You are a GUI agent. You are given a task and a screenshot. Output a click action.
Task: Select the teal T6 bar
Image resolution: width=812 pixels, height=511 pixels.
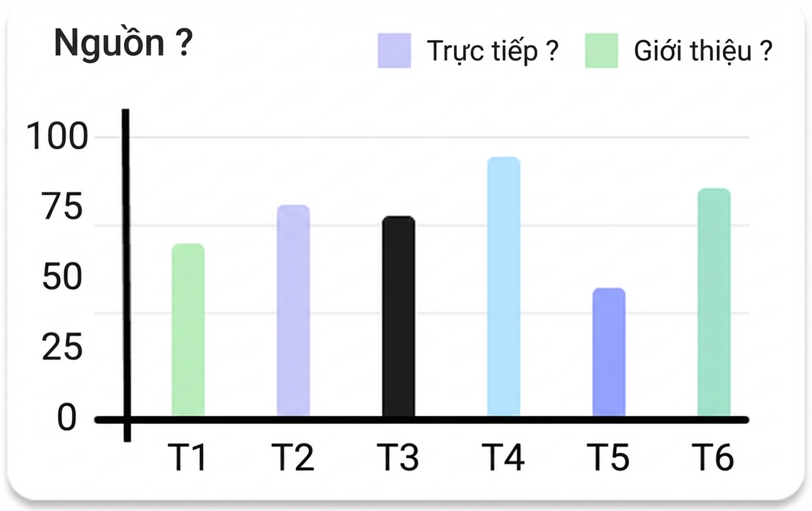(714, 302)
